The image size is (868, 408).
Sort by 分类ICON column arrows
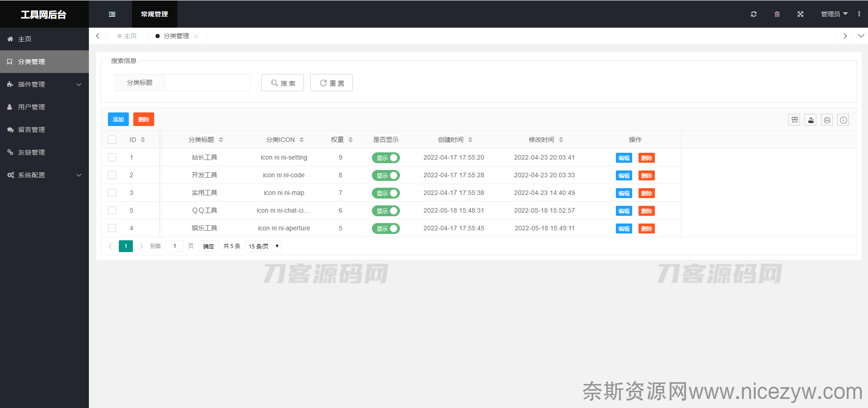302,140
